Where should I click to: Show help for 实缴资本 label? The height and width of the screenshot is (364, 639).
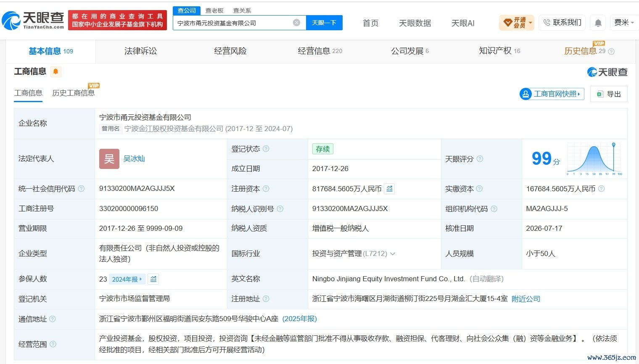click(x=479, y=189)
